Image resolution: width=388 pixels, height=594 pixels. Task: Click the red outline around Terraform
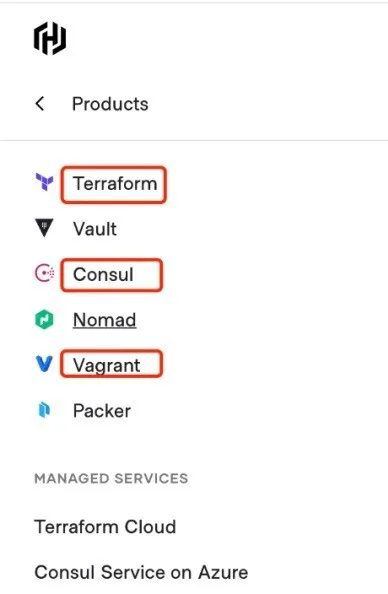coord(114,185)
